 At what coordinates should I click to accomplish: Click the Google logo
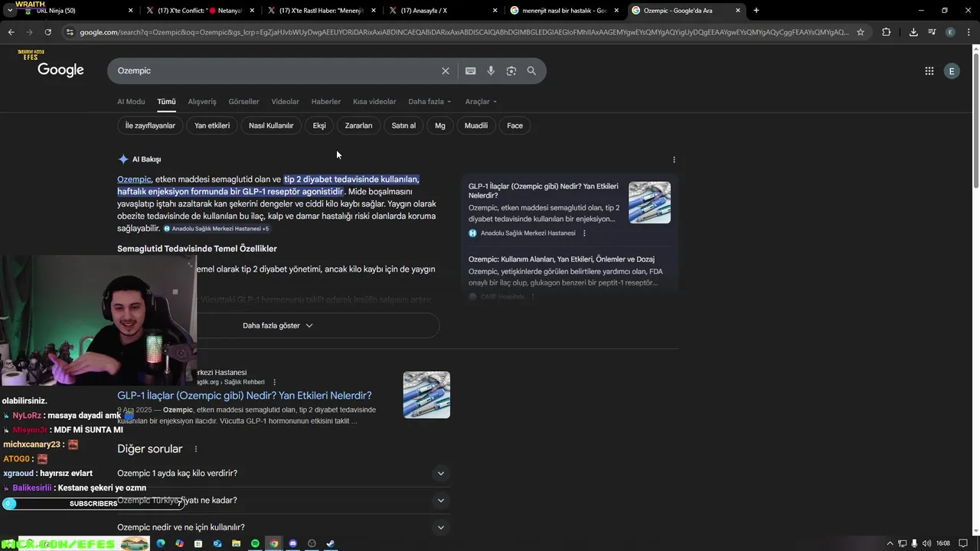click(60, 70)
